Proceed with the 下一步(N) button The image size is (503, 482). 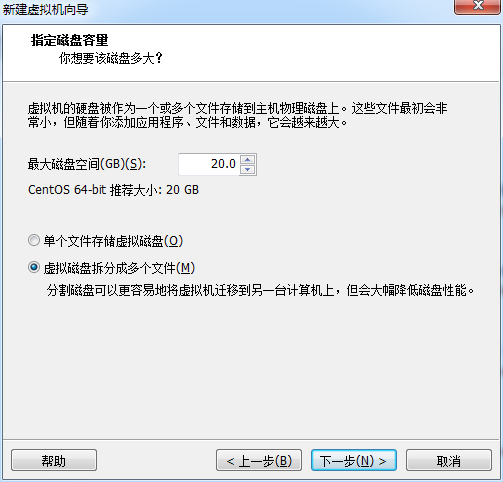click(x=354, y=460)
